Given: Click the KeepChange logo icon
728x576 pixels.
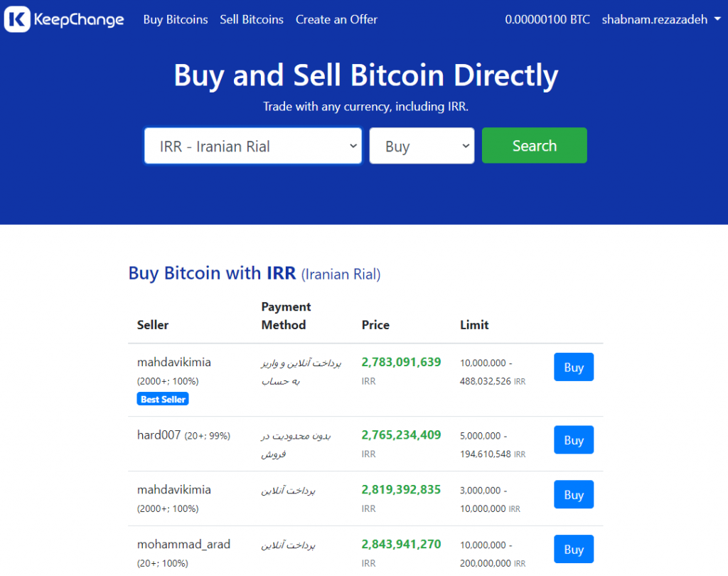Looking at the screenshot, I should pyautogui.click(x=17, y=20).
